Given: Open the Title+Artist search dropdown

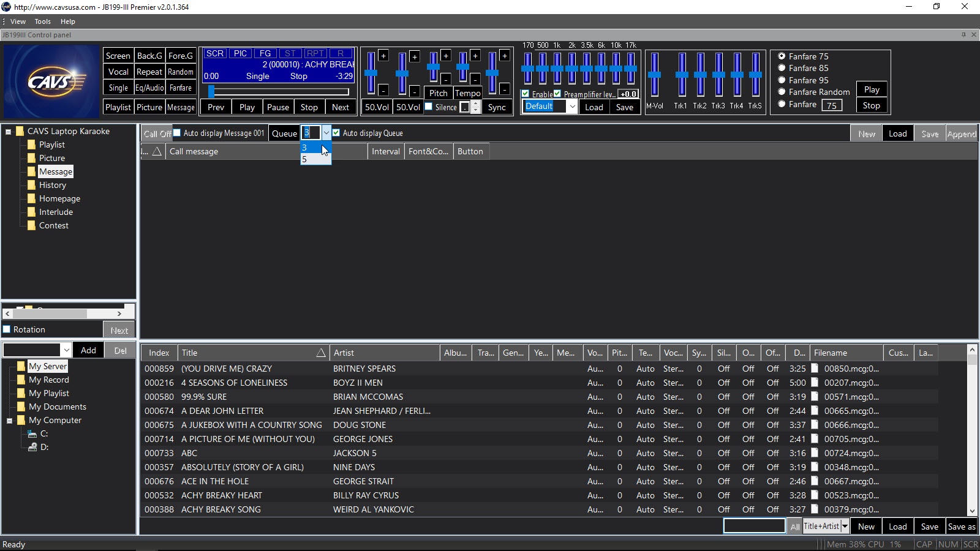Looking at the screenshot, I should pos(845,526).
